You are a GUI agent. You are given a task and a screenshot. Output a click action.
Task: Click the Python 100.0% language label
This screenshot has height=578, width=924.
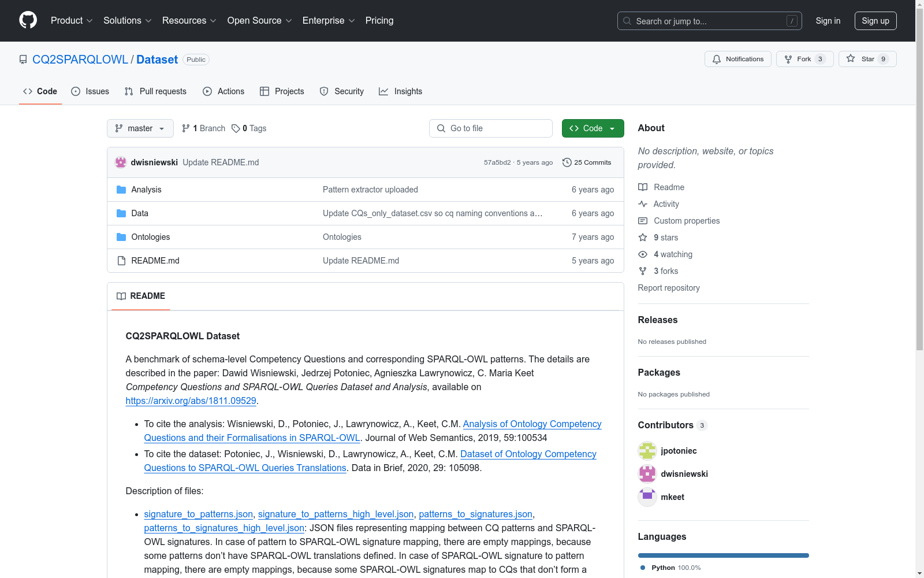coord(670,568)
